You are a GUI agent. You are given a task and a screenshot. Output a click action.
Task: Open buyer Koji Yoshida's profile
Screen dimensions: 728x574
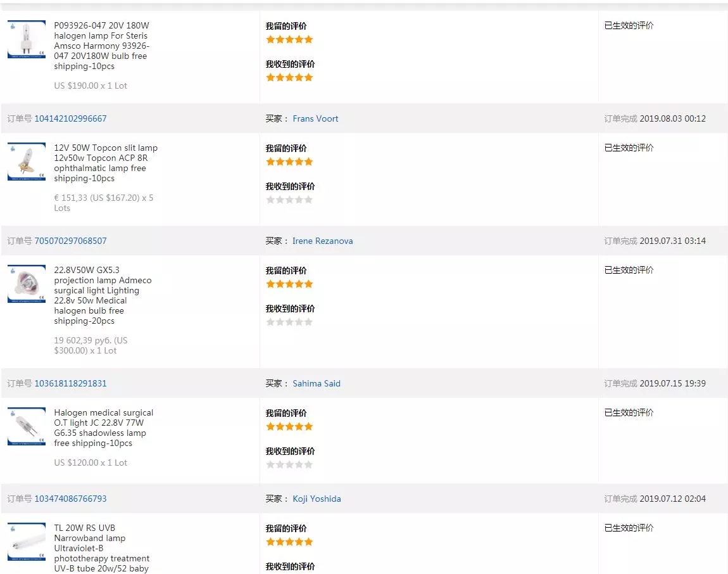(317, 499)
